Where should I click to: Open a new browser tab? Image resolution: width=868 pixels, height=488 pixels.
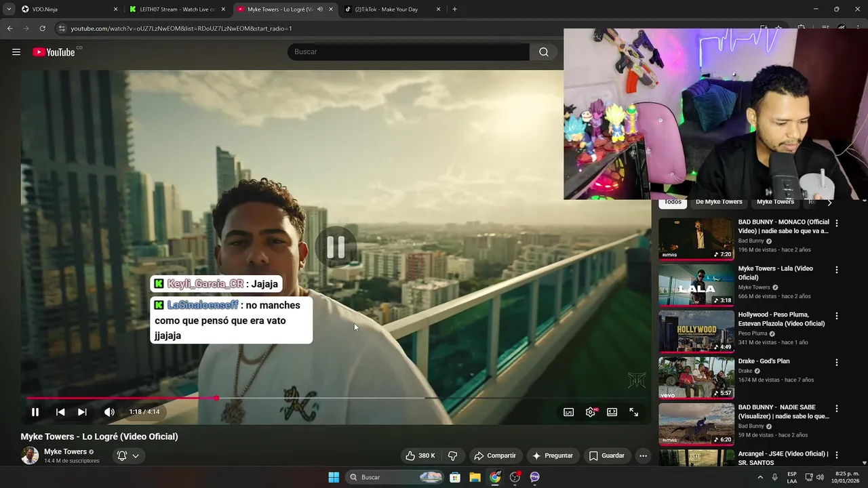coord(454,9)
